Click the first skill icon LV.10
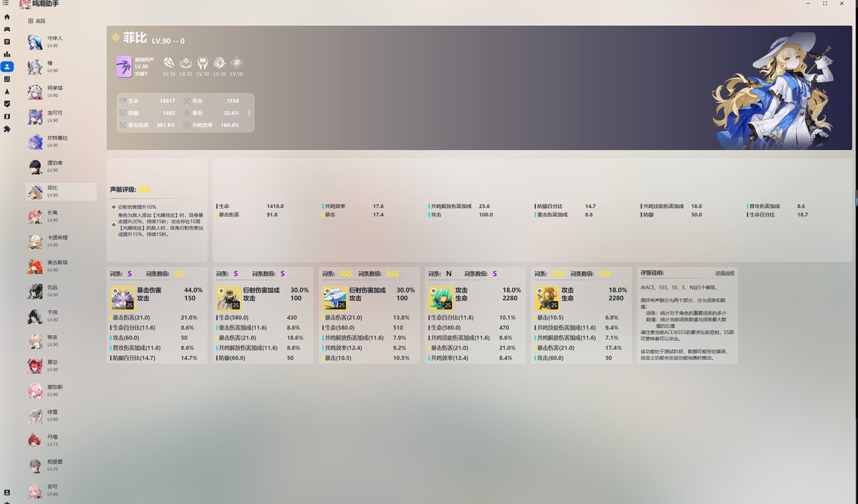 pyautogui.click(x=169, y=63)
